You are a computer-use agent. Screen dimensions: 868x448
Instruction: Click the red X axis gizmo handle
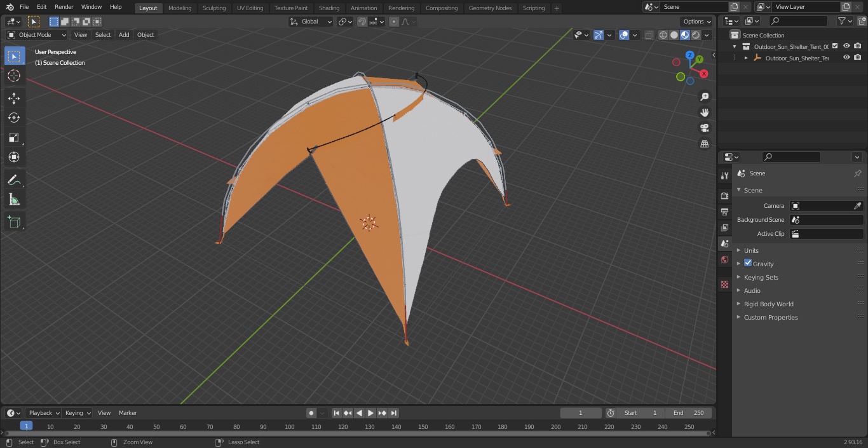[x=704, y=74]
